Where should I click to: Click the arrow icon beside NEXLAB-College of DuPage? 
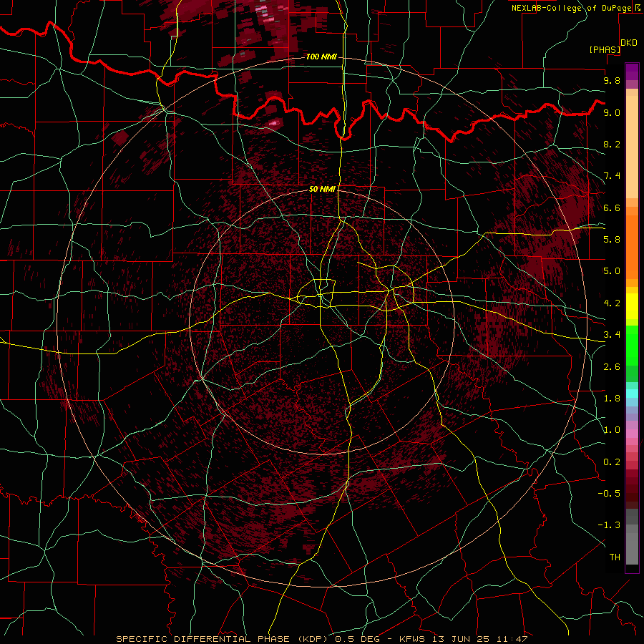(638, 7)
